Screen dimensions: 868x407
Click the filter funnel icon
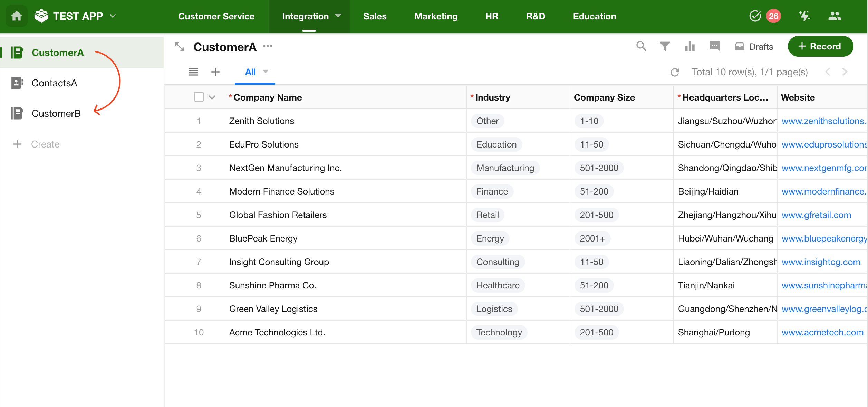(x=665, y=46)
